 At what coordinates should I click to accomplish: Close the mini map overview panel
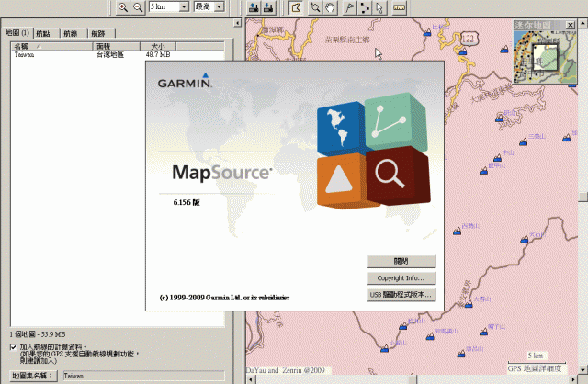point(571,25)
